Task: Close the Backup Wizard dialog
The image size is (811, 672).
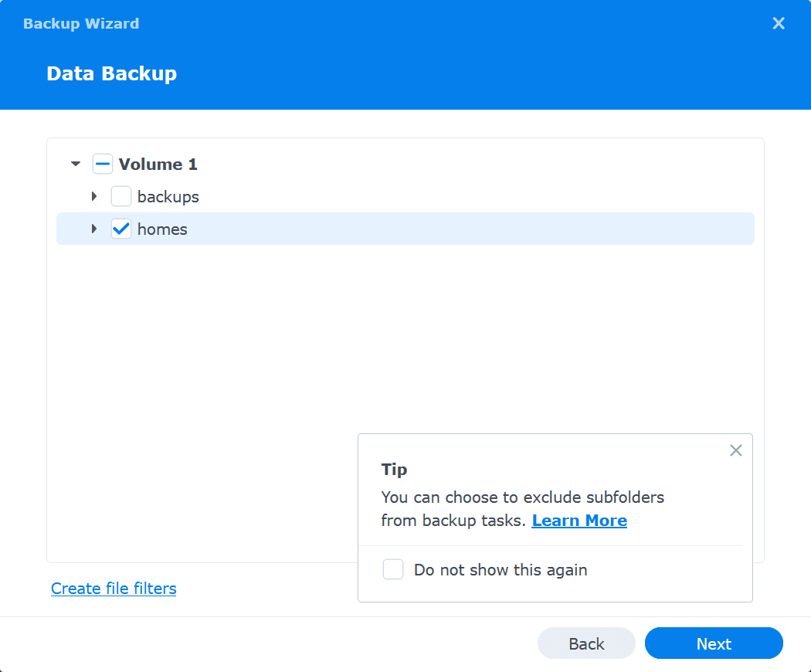Action: [x=779, y=24]
